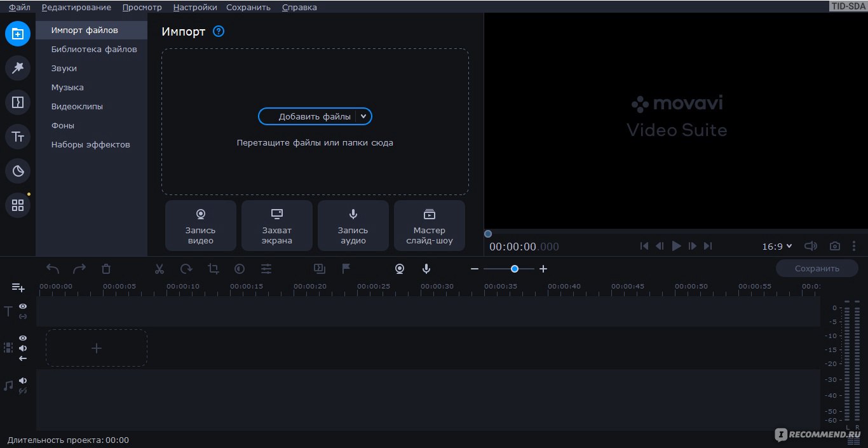Click the Сохранить export button

(817, 268)
